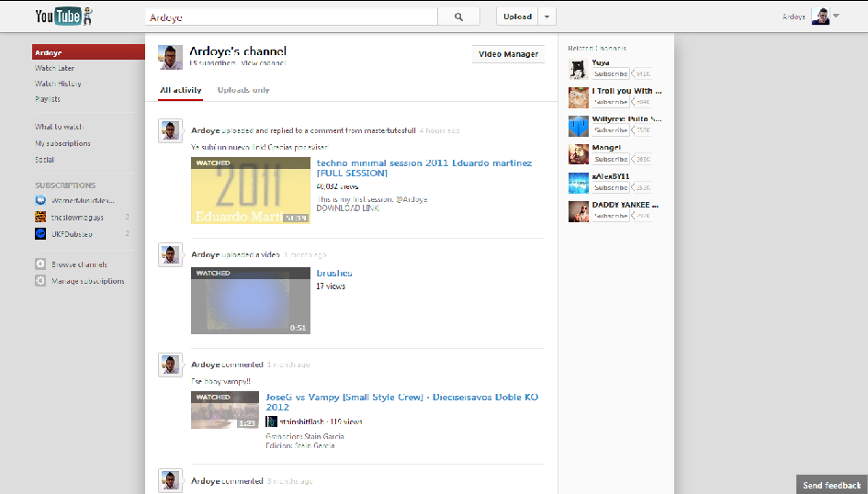This screenshot has width=868, height=494.
Task: Open Watch History in sidebar
Action: pos(58,84)
